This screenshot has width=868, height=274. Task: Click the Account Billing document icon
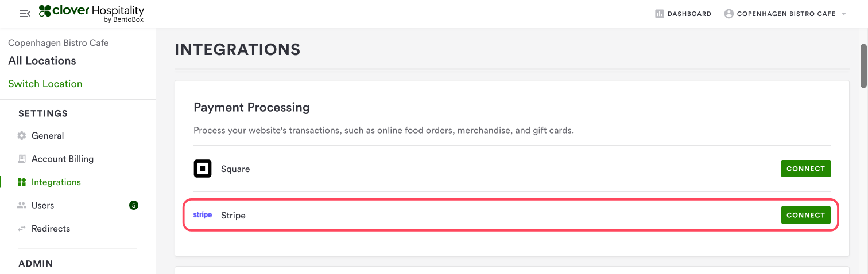(22, 159)
